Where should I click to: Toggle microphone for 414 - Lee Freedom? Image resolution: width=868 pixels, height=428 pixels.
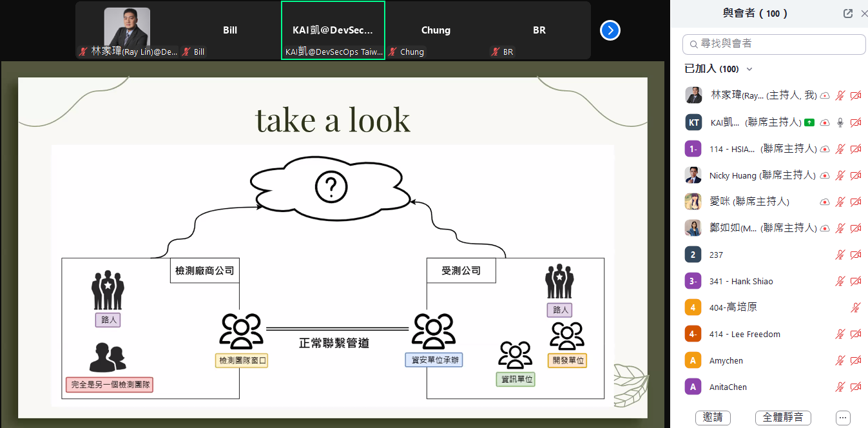(840, 335)
